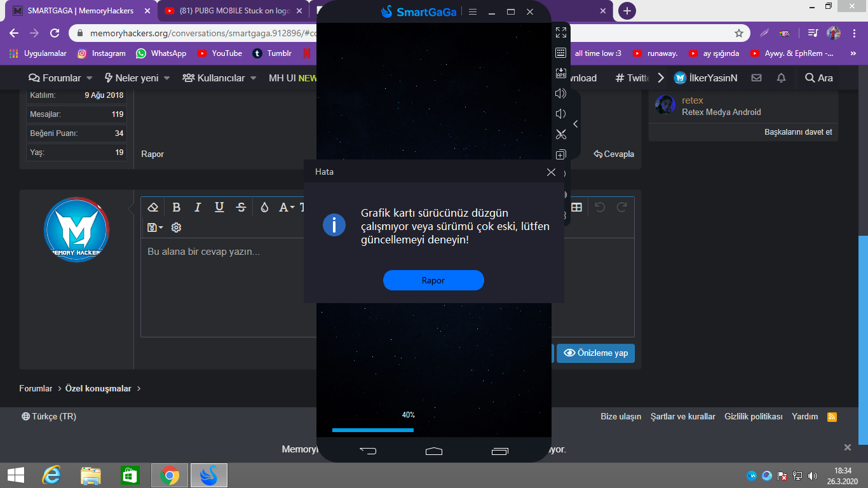868x488 pixels.
Task: Click Ara search button
Action: [x=818, y=78]
